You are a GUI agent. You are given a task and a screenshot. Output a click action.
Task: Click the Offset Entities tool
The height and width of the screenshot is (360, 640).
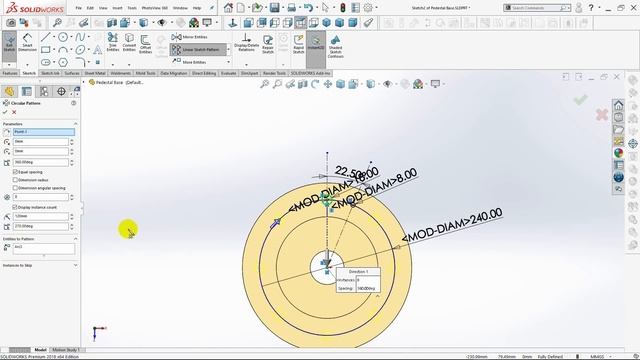tap(145, 44)
